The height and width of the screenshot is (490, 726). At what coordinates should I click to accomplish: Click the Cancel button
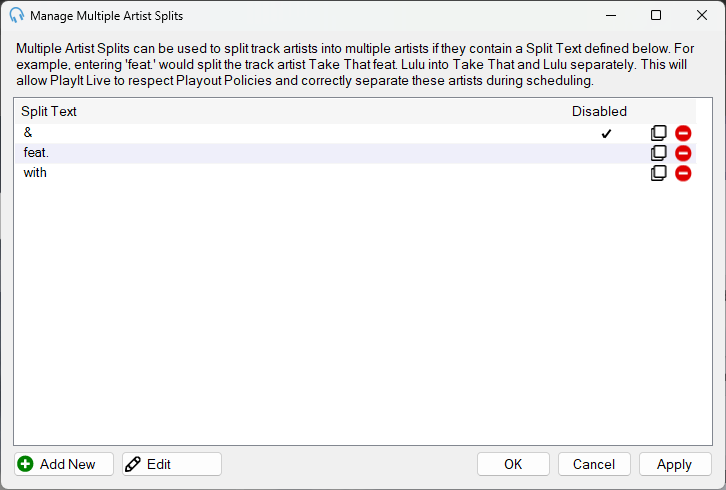pos(594,464)
